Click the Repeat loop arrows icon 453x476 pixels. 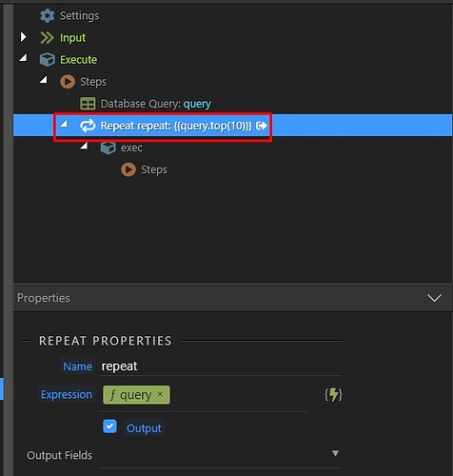tap(88, 126)
